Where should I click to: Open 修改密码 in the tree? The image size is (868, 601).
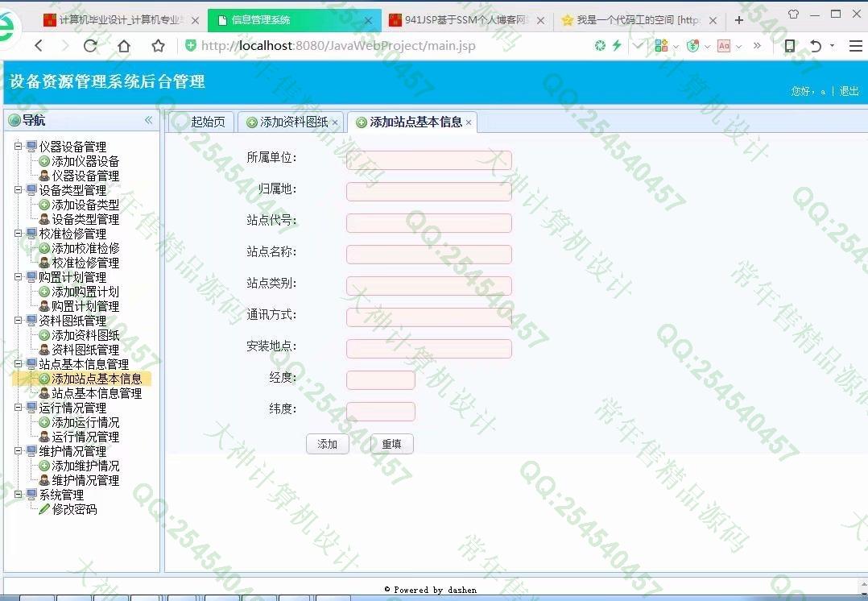(73, 509)
